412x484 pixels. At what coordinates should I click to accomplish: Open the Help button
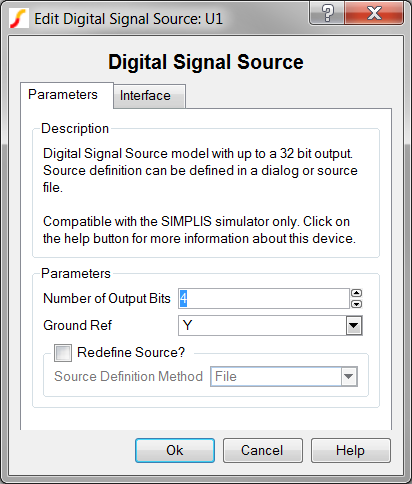351,450
